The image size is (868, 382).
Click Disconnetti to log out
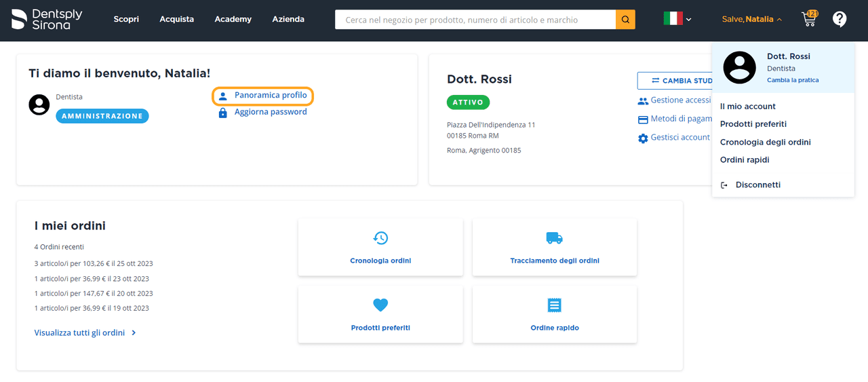pyautogui.click(x=757, y=185)
